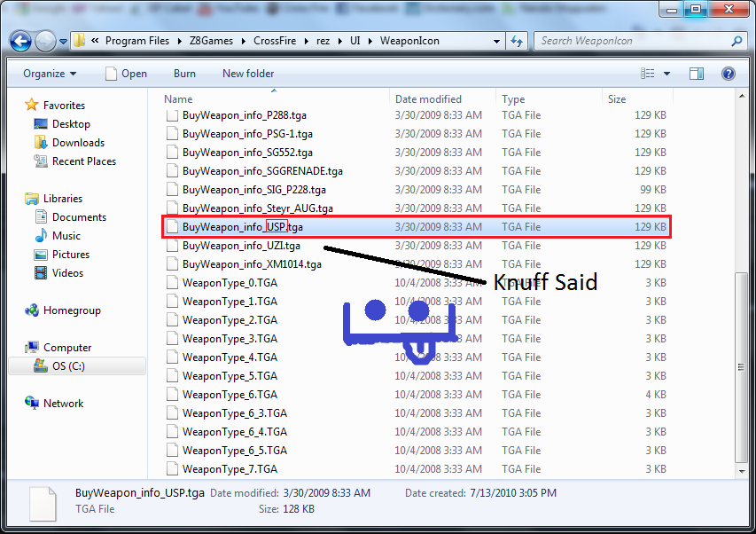Open the address bar history dropdown
756x534 pixels.
pyautogui.click(x=496, y=41)
